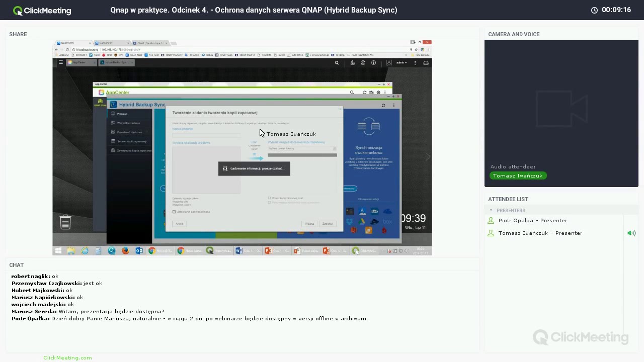This screenshot has height=362, width=644.
Task: Open Firefox from the shared Windows taskbar
Action: click(125, 250)
